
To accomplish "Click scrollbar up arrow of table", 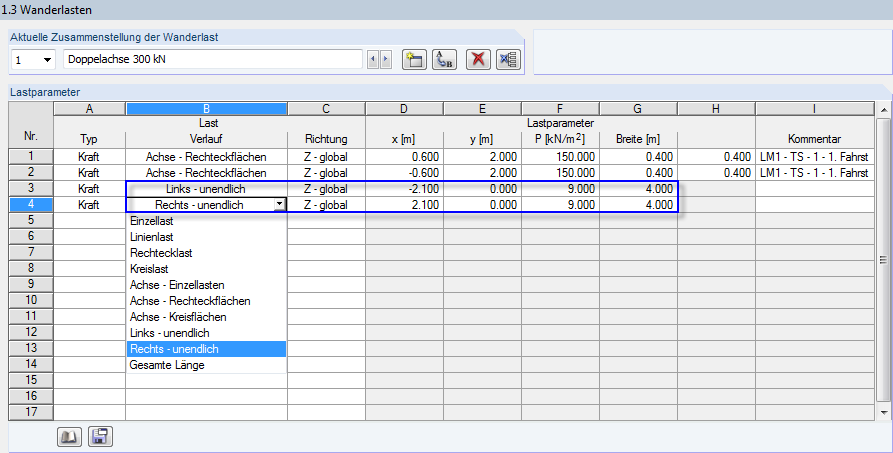I will pos(883,109).
